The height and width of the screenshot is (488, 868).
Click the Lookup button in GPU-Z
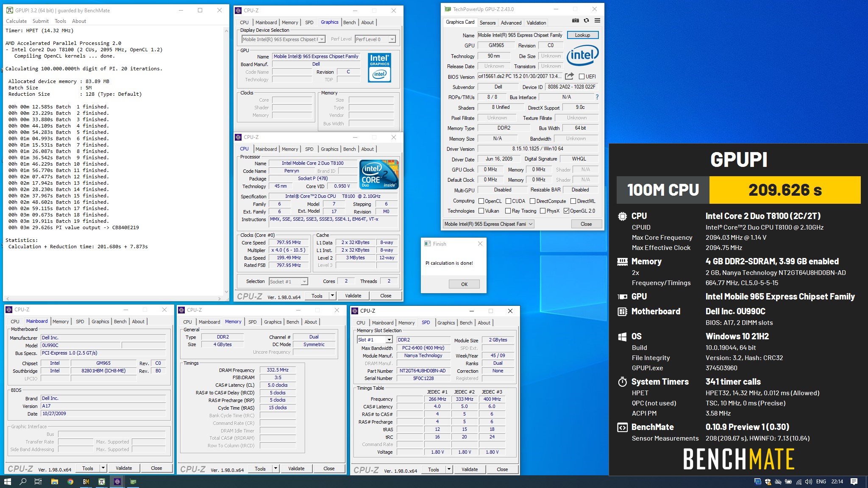[x=582, y=35]
